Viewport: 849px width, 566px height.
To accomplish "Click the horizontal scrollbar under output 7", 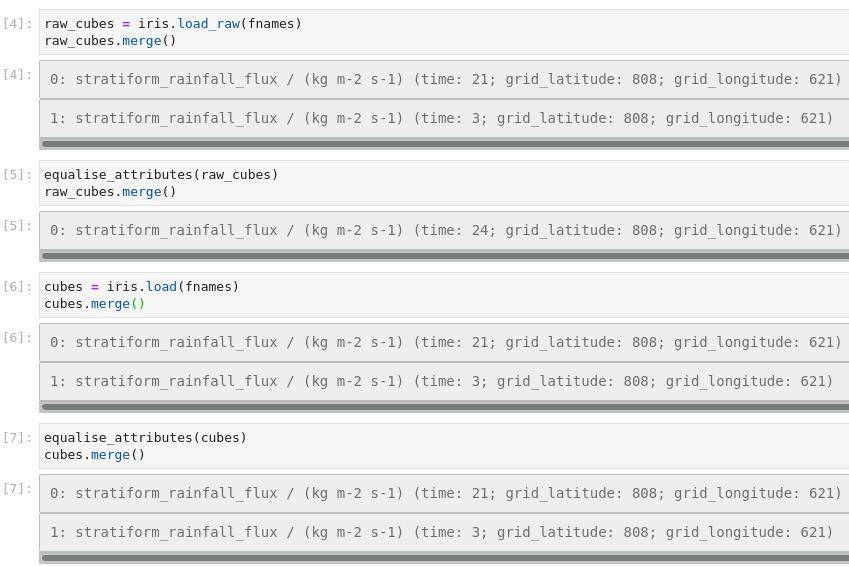I will pos(445,558).
